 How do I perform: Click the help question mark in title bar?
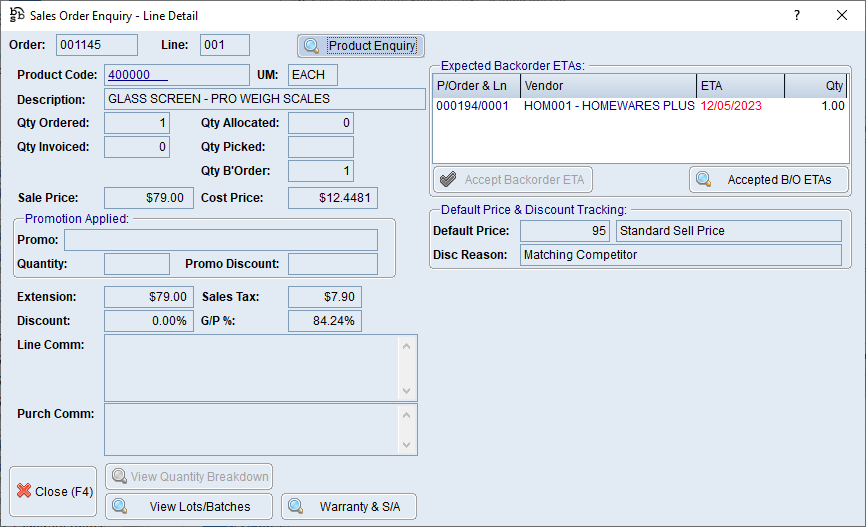[796, 16]
